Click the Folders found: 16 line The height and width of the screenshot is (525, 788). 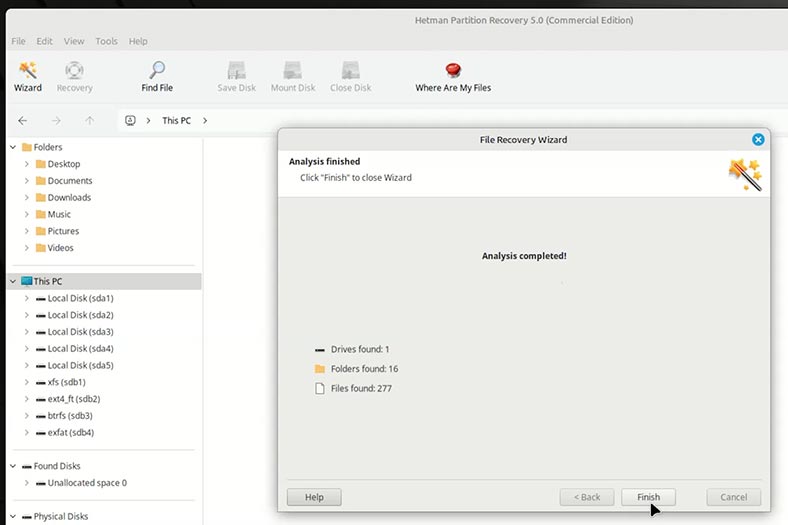(x=356, y=369)
